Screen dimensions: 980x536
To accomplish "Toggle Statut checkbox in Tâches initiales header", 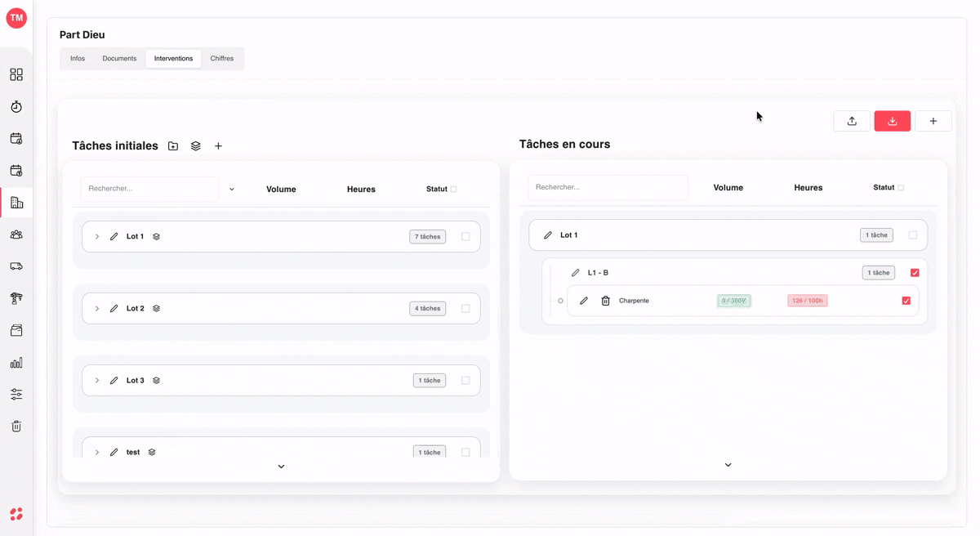I will [x=454, y=190].
